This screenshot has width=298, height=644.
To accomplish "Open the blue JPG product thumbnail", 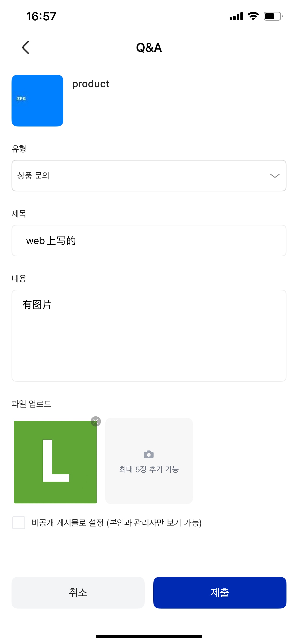I will pos(37,100).
